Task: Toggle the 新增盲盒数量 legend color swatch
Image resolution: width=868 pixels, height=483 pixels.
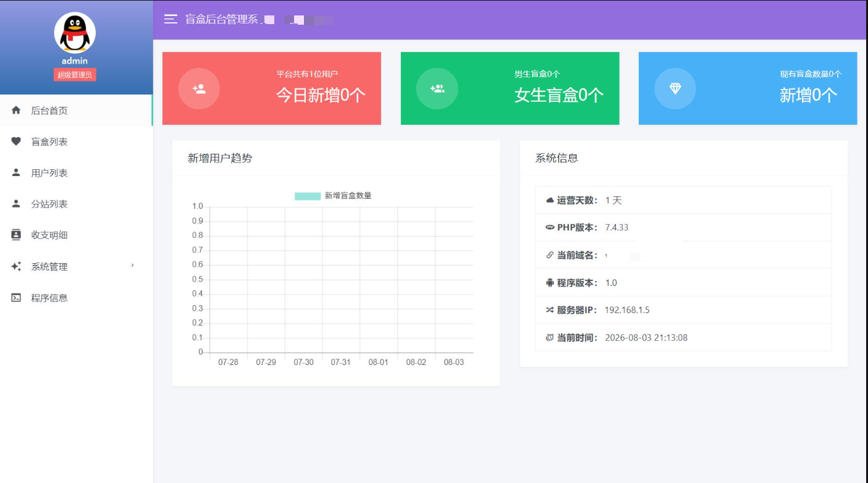Action: [308, 196]
